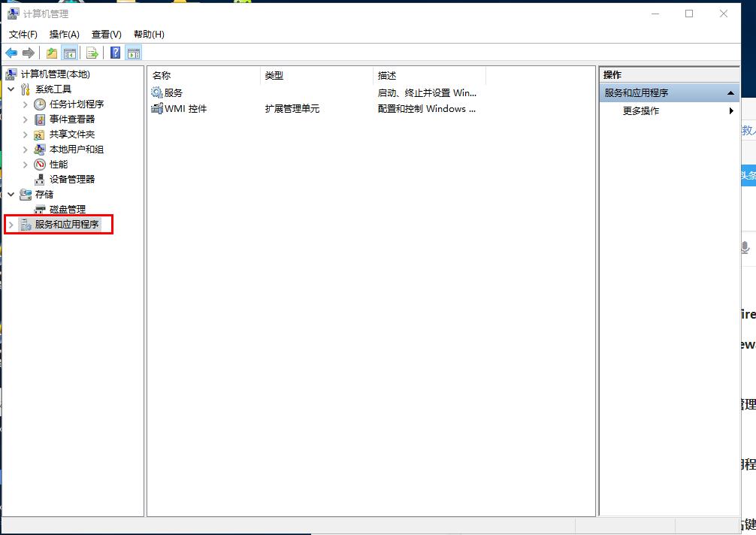Select 磁盘管理 under 存储
This screenshot has height=535, width=756.
coord(67,209)
